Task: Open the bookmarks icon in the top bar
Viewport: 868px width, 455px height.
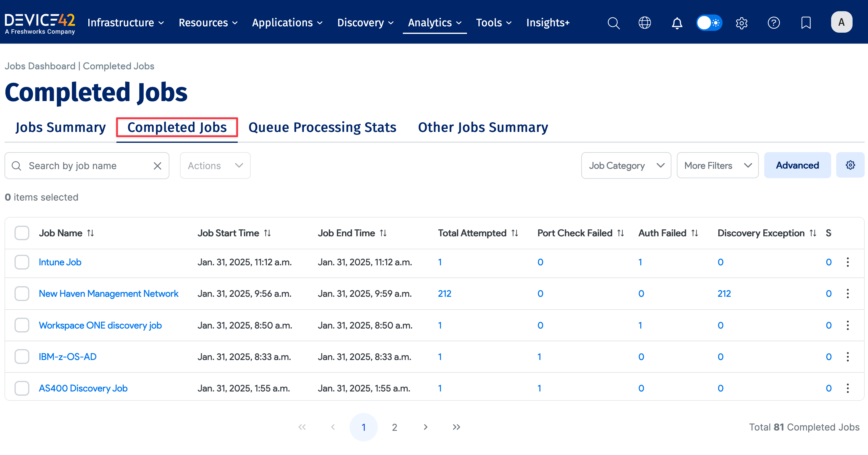Action: [x=806, y=23]
